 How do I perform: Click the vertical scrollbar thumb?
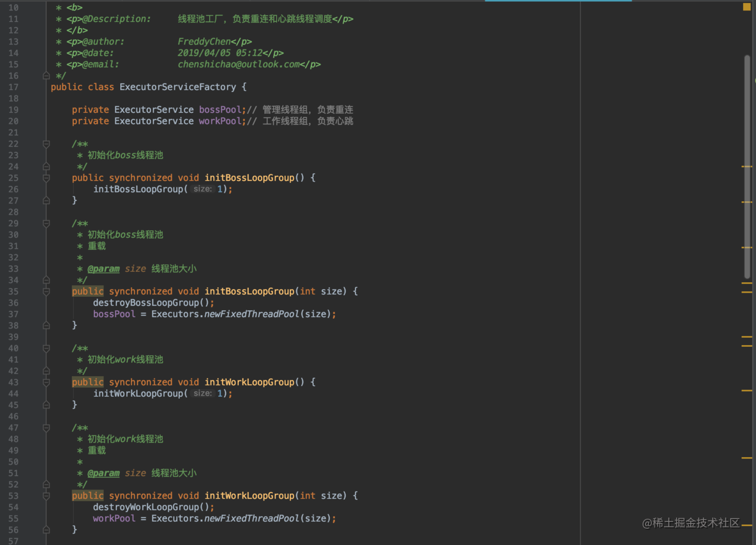(747, 166)
